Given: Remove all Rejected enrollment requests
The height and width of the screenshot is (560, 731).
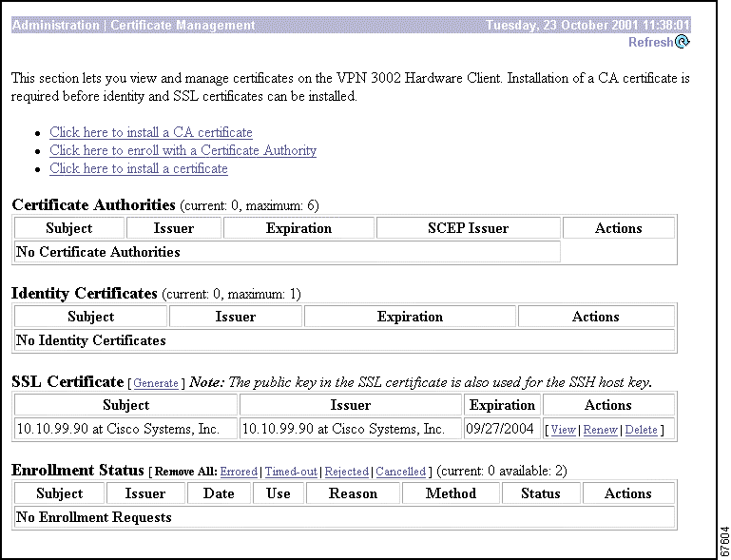Looking at the screenshot, I should pyautogui.click(x=346, y=472).
